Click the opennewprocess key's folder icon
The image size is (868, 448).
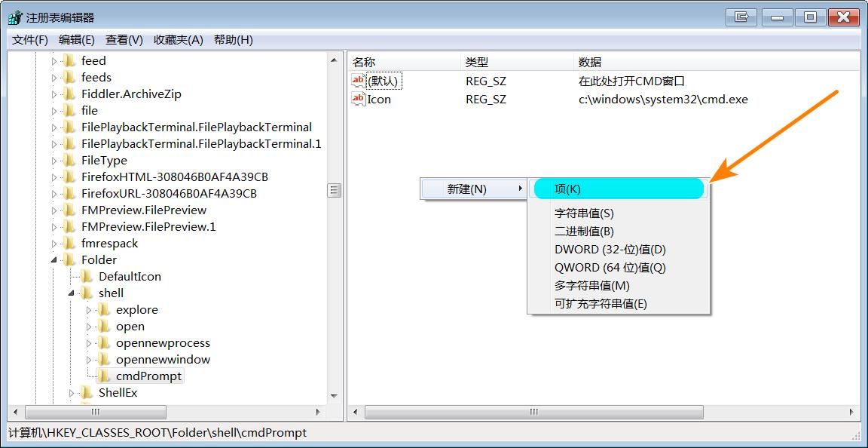tap(102, 342)
